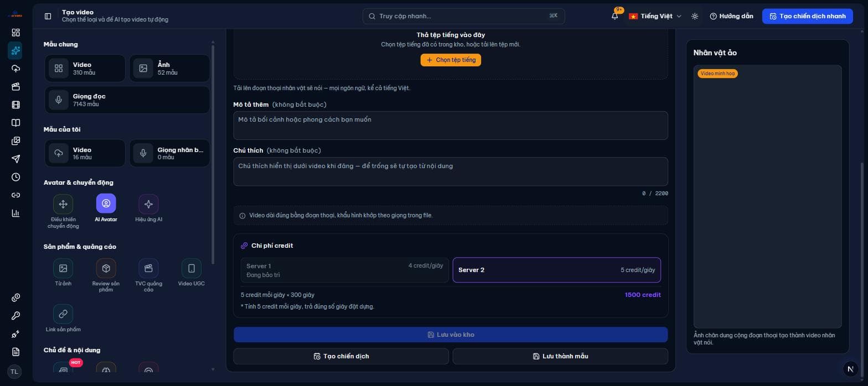Click the Lưu vào kho button

point(451,335)
